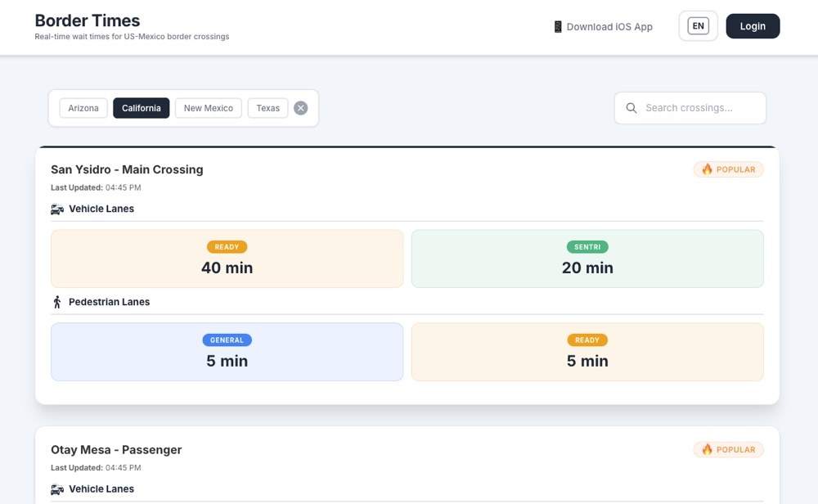Click the fire icon on Otay Mesa's POPULAR badge

pyautogui.click(x=707, y=449)
